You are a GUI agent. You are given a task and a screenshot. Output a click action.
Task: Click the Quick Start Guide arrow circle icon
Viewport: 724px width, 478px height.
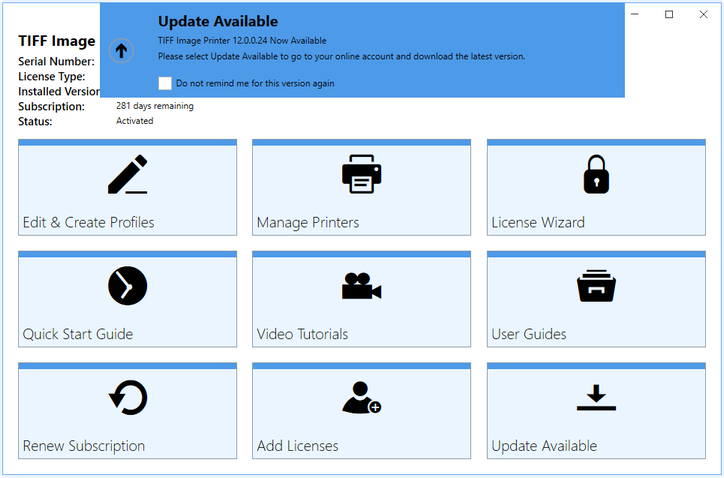click(x=127, y=286)
